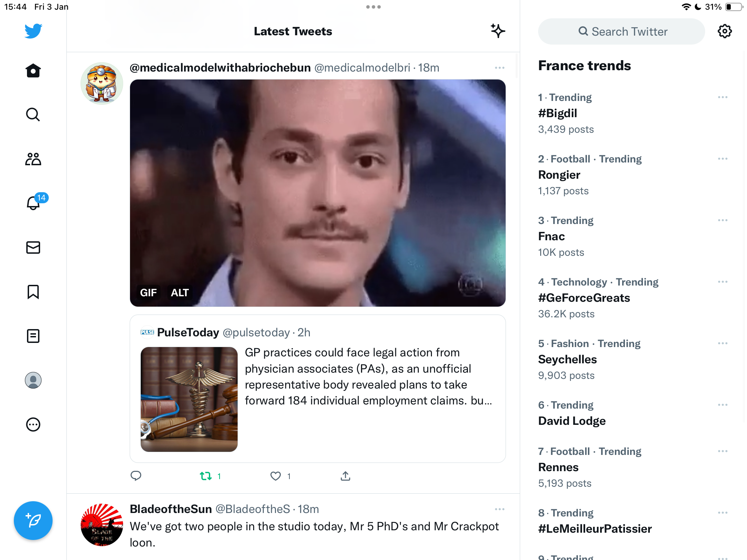Open options for Rongier trend

pyautogui.click(x=723, y=159)
